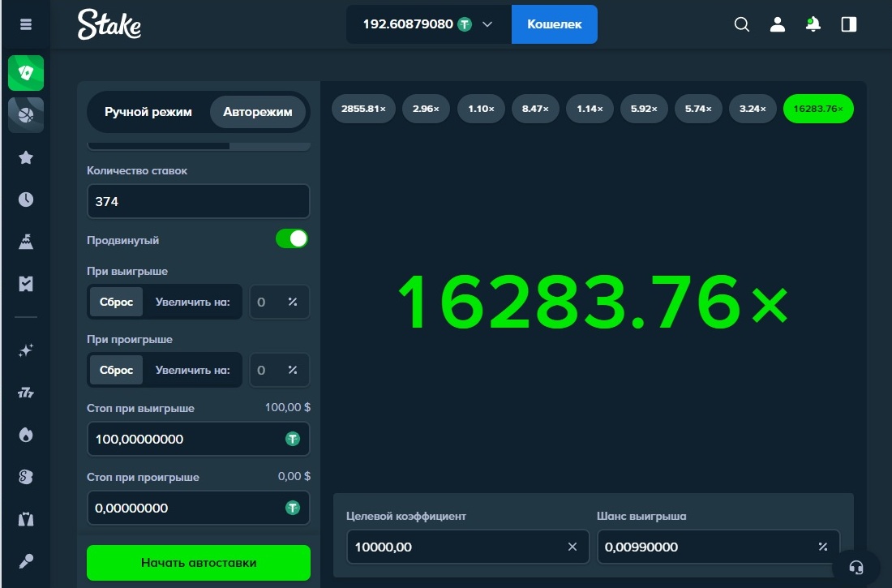
Task: Select Сброс under При выигрыше
Action: click(x=116, y=302)
